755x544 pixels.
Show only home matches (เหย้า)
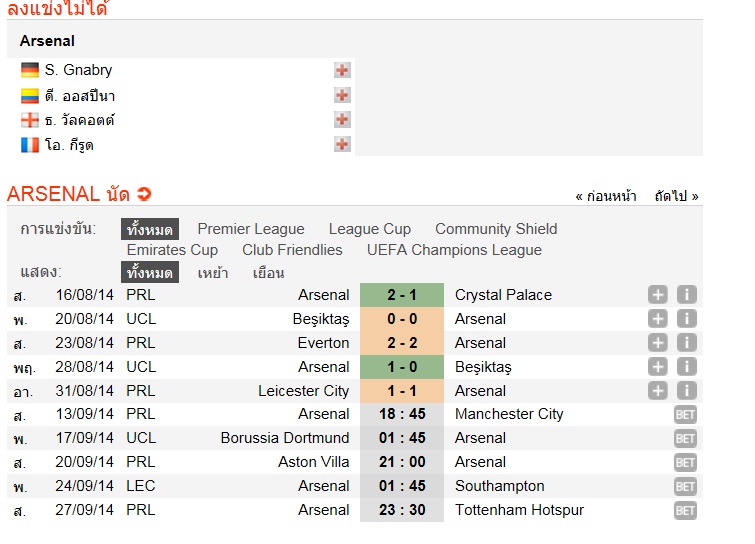coord(213,272)
